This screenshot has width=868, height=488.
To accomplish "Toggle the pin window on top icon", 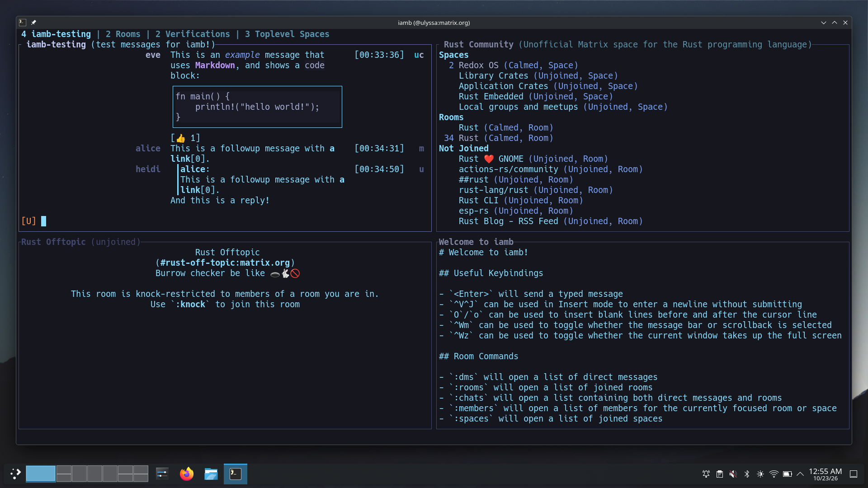I will [x=33, y=23].
